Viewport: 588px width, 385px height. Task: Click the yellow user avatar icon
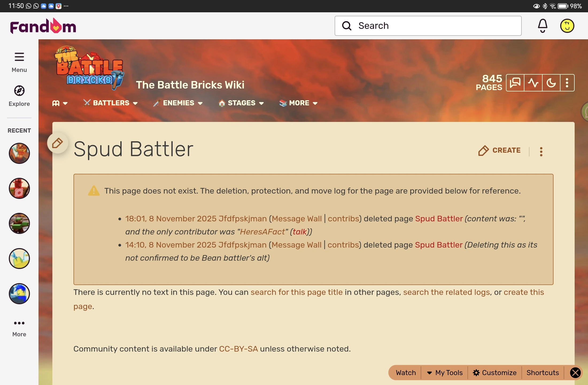click(x=567, y=26)
